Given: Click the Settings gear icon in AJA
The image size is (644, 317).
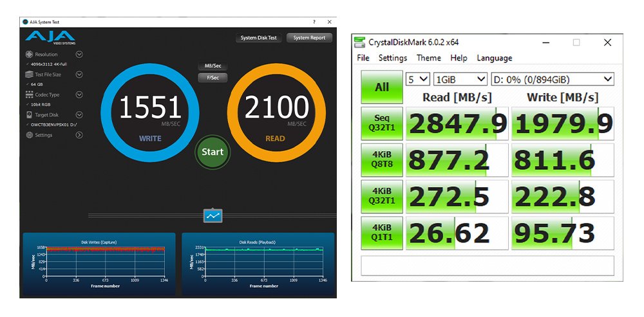Looking at the screenshot, I should [x=29, y=135].
